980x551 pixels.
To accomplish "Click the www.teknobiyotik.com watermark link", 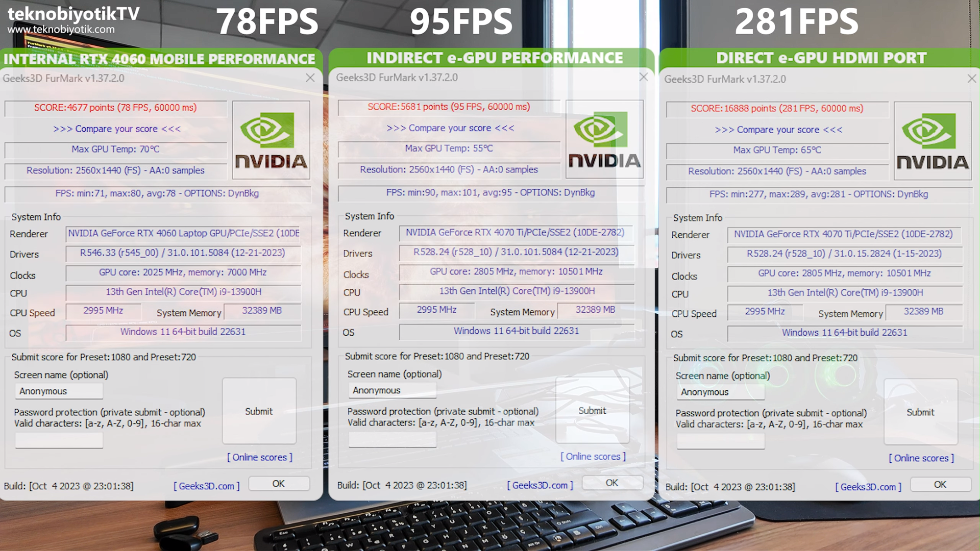I will click(x=61, y=30).
